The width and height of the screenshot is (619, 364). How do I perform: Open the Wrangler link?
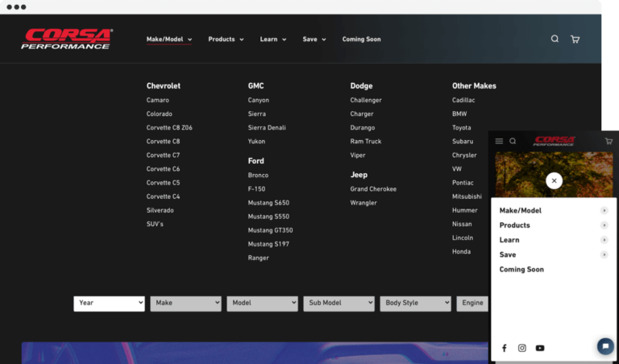click(x=364, y=203)
